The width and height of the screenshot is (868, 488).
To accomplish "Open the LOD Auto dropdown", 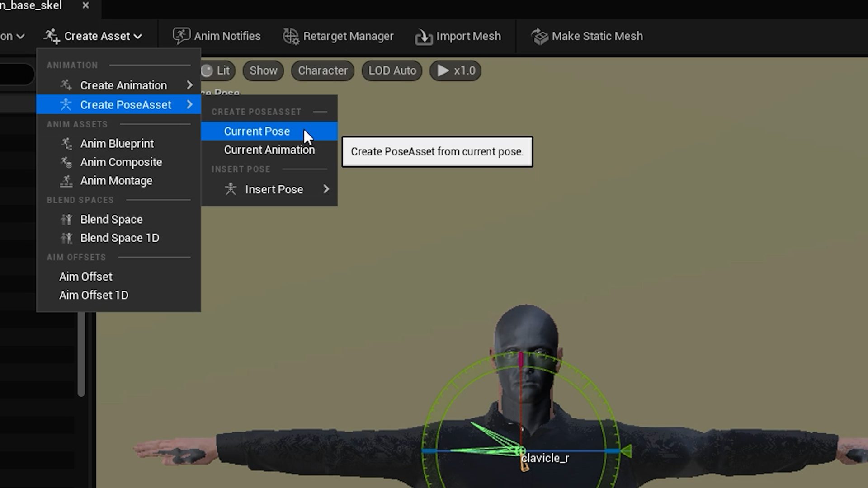I will tap(392, 70).
